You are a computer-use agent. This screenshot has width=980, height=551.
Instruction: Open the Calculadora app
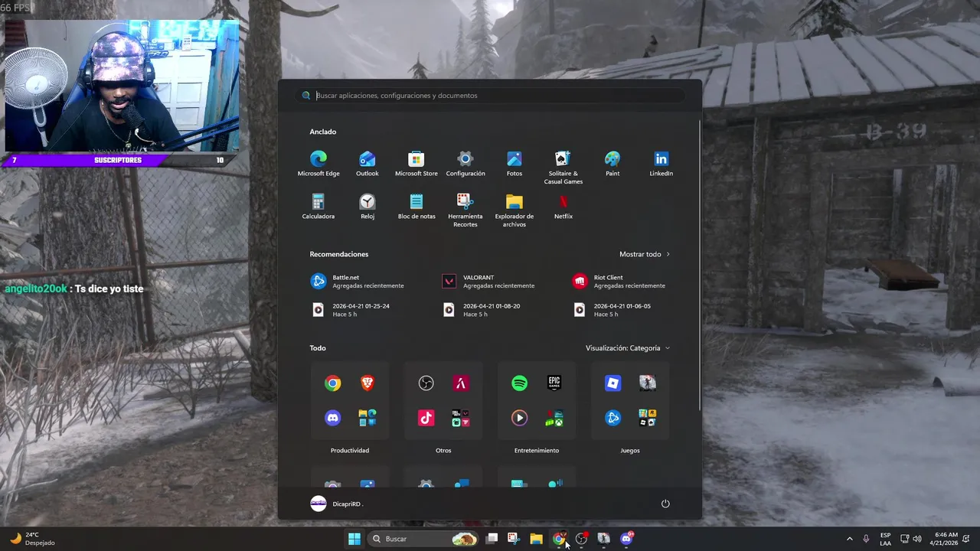[x=318, y=207]
